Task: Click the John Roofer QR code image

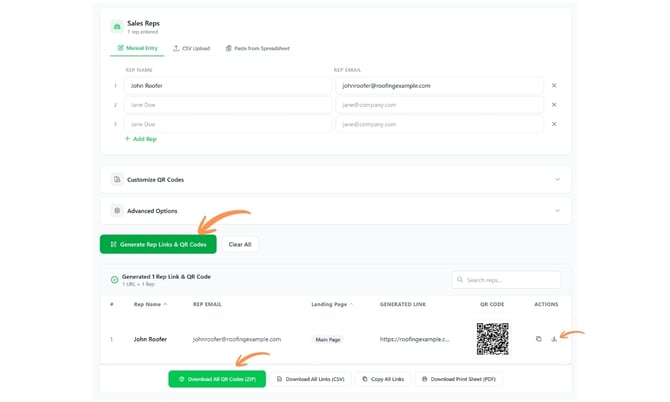Action: [492, 338]
